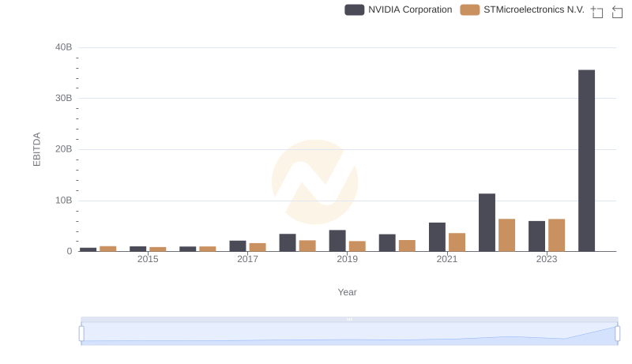Viewport: 632px width, 364px height.
Task: Click the Year axis title
Action: (x=347, y=292)
